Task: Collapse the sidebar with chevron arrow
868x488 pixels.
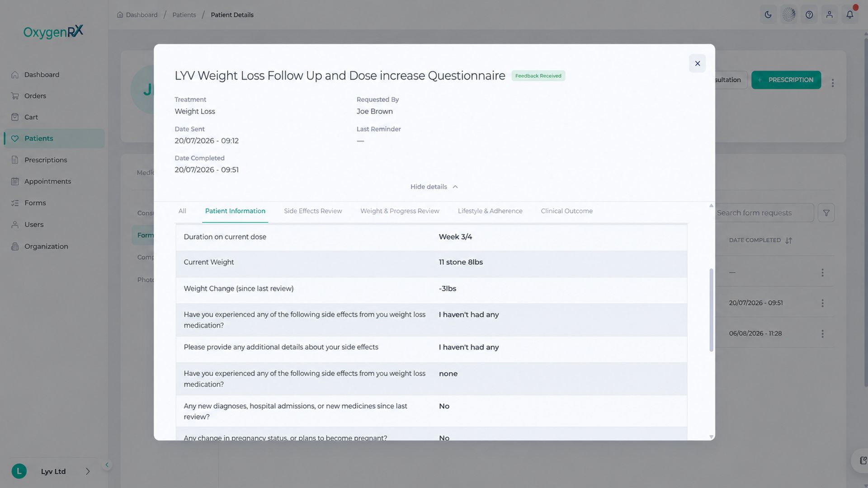Action: point(107,465)
